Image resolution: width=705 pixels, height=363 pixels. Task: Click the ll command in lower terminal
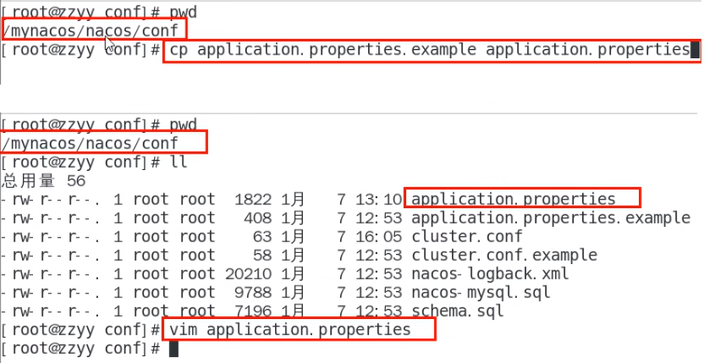coord(178,162)
